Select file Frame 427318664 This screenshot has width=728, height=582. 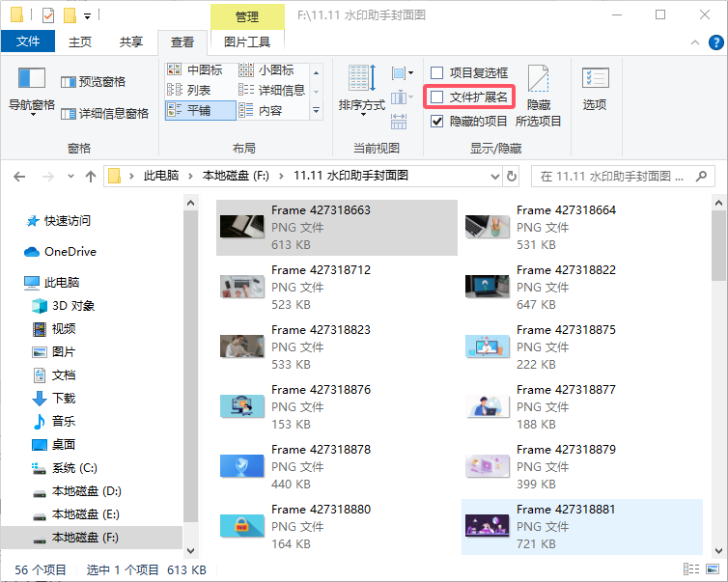click(582, 228)
